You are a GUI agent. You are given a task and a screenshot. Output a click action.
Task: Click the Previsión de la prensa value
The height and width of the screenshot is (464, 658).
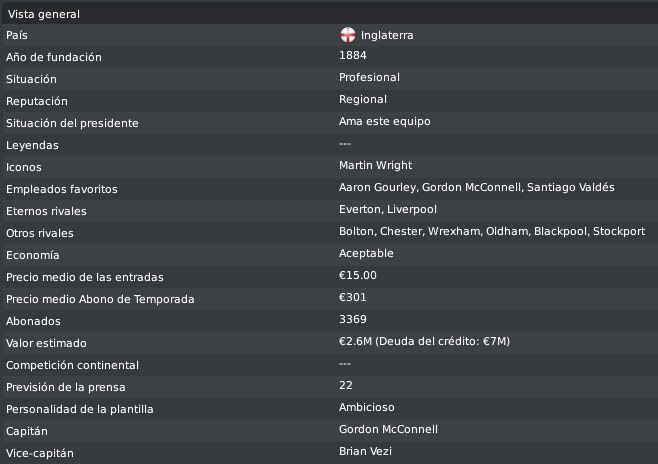tap(345, 385)
